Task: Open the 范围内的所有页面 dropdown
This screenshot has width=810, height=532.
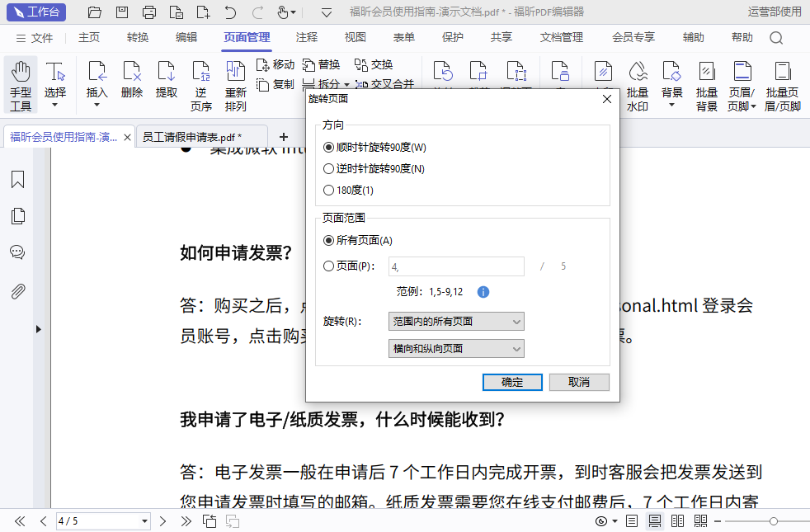Action: pos(455,321)
